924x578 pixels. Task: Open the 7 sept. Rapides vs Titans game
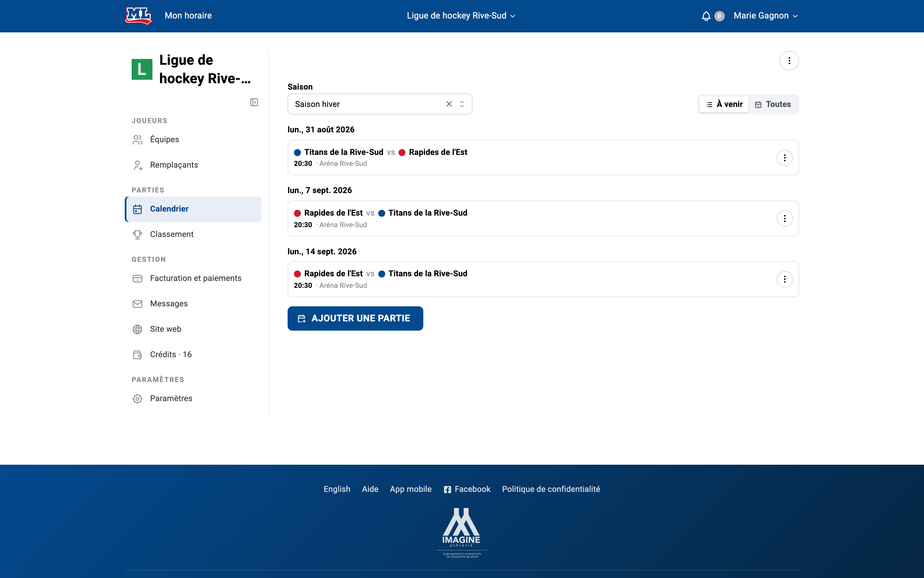(x=543, y=218)
